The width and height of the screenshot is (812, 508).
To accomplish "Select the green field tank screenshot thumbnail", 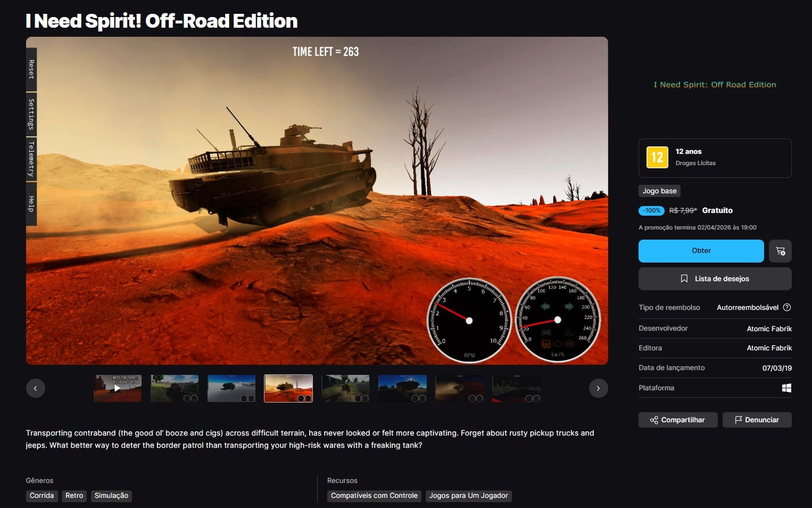I will coord(175,388).
